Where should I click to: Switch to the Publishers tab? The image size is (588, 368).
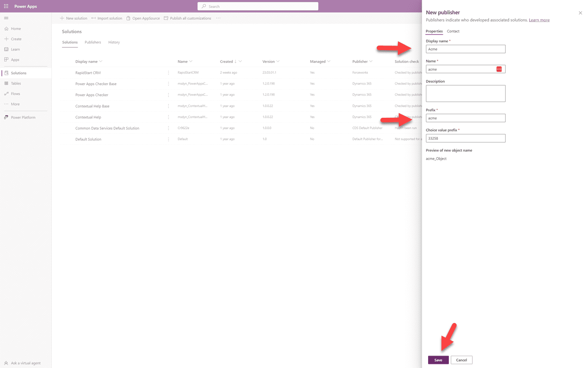[x=93, y=42]
